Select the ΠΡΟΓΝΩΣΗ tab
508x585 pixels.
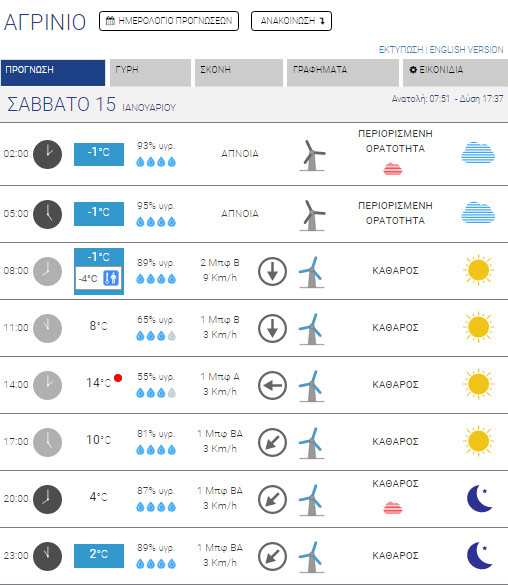53,73
